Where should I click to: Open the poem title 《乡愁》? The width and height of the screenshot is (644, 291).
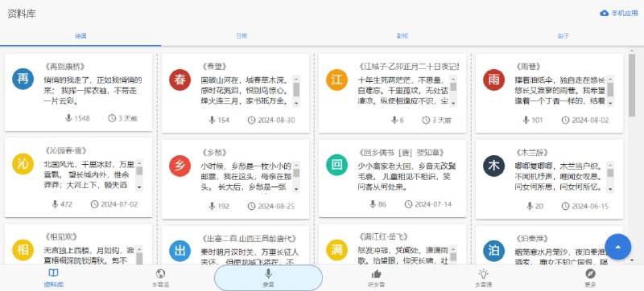pos(214,153)
